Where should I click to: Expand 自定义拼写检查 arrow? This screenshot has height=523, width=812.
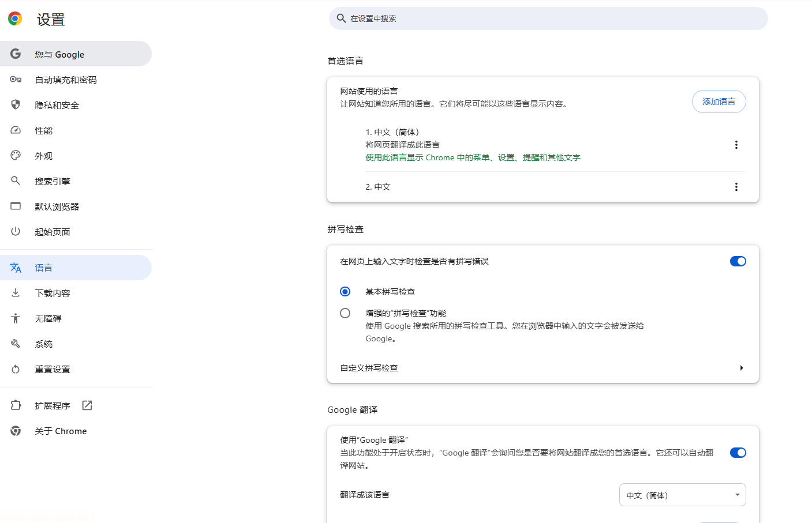[742, 368]
